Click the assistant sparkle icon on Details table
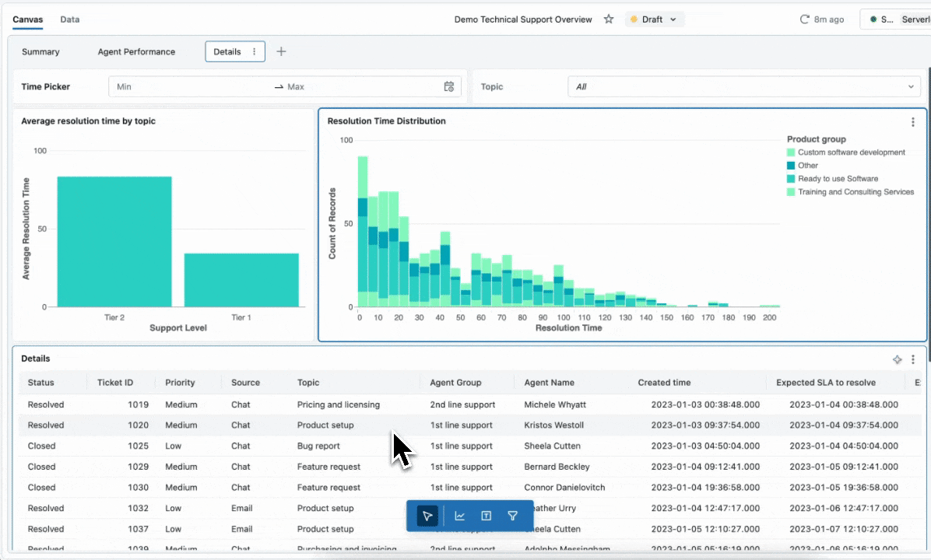The height and width of the screenshot is (560, 931). [x=898, y=359]
